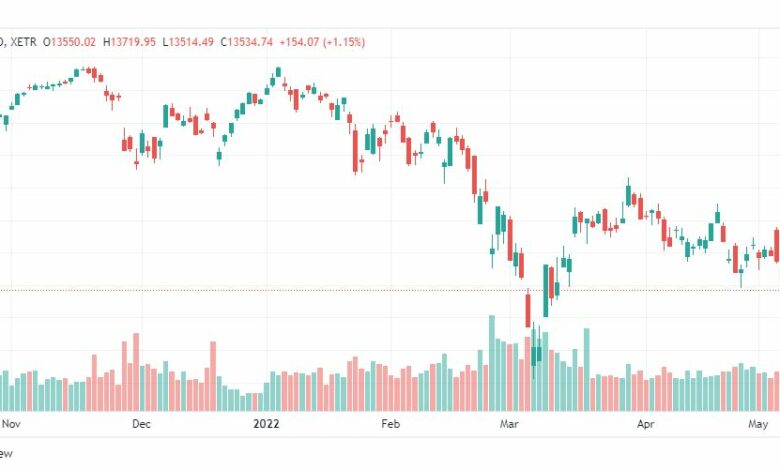Select the tall green volume bar in mid-March
780x470 pixels.
(586, 370)
